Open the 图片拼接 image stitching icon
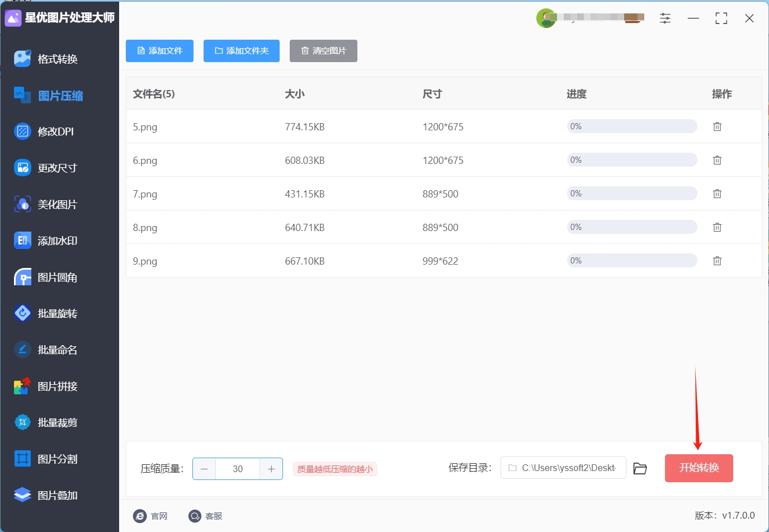Screen dimensions: 769x532 click(x=22, y=386)
